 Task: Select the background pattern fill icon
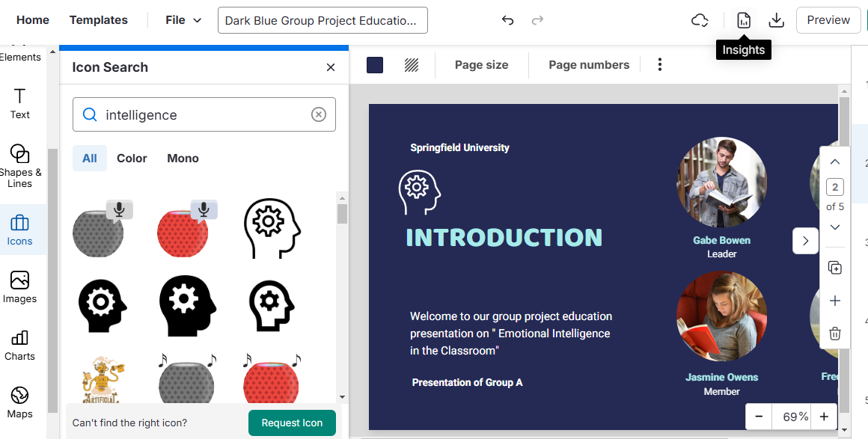(412, 65)
